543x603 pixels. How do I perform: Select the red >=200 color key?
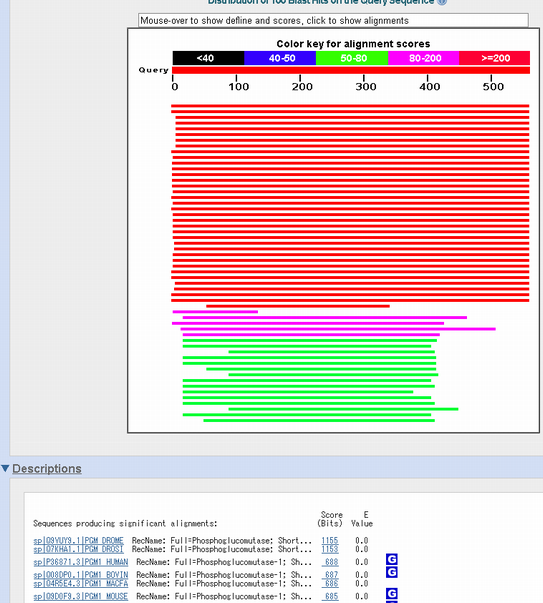[x=495, y=58]
